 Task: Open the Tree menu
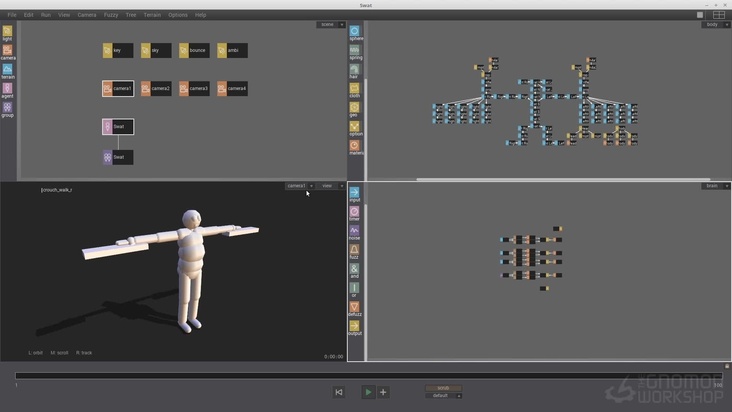coord(131,15)
